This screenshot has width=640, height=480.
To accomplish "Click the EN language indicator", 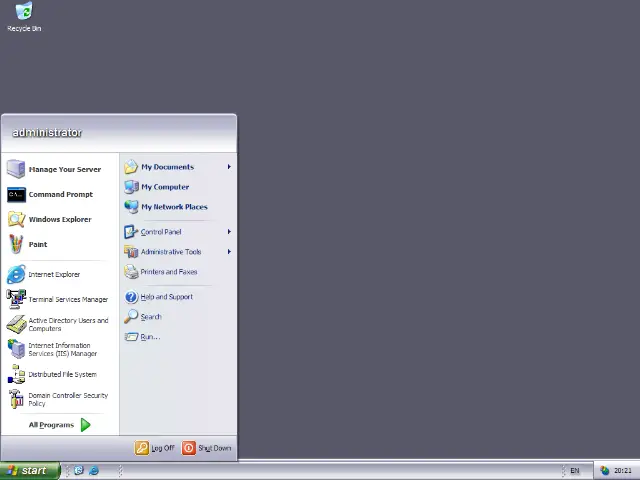I will click(575, 471).
